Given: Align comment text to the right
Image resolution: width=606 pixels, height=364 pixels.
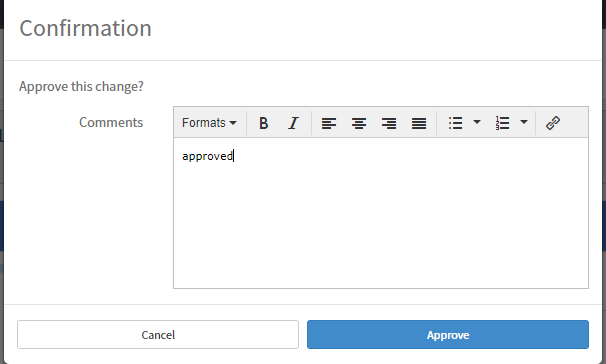Looking at the screenshot, I should (389, 123).
